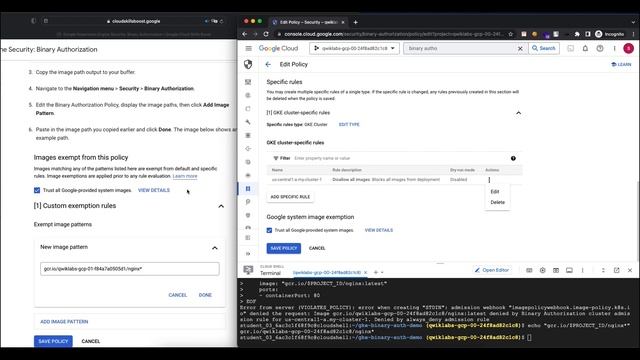The width and height of the screenshot is (640, 360).
Task: Open the help question mark menu
Action: (x=600, y=48)
